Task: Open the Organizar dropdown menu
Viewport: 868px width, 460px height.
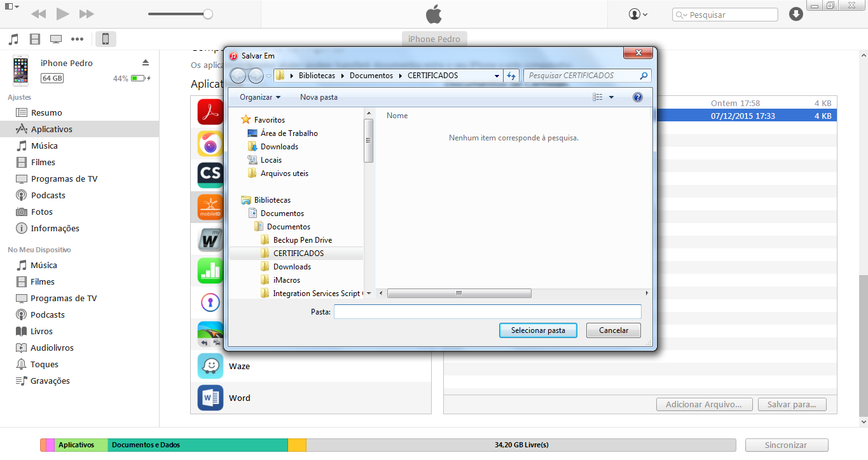Action: tap(260, 97)
